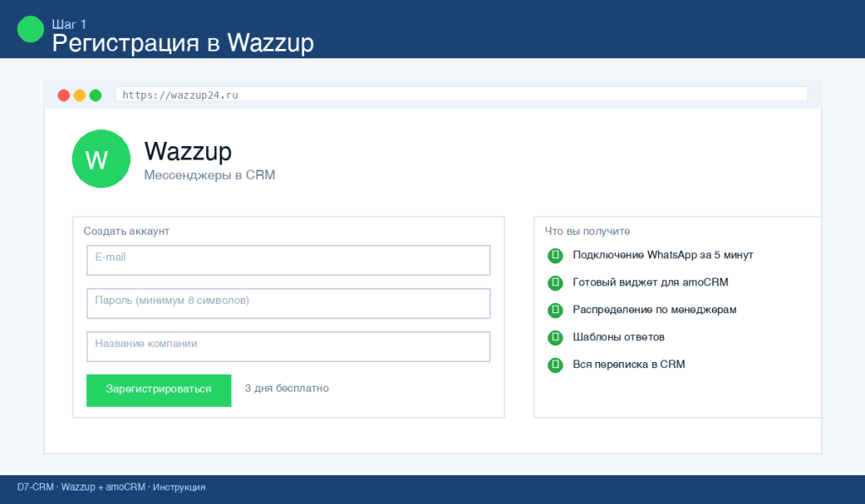Click the browser address bar wazzup24.ru
This screenshot has height=504, width=865.
pos(462,95)
